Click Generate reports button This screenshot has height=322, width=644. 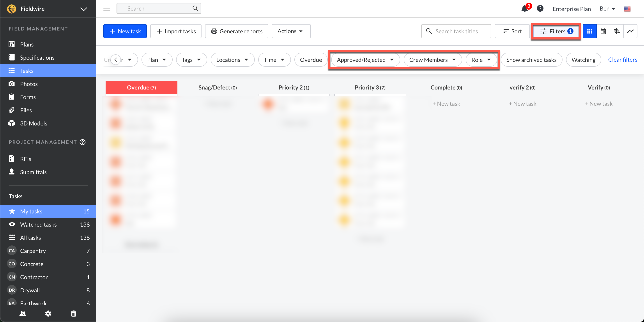click(x=237, y=31)
